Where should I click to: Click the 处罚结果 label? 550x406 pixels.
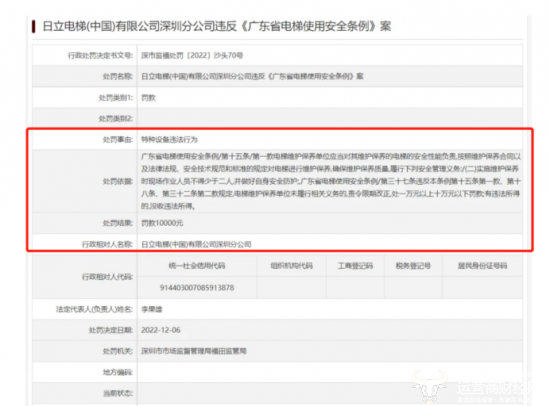118,223
